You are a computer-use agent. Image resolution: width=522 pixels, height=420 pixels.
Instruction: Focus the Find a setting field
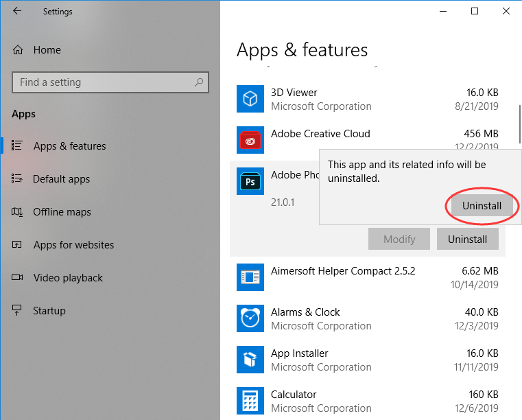[x=110, y=82]
